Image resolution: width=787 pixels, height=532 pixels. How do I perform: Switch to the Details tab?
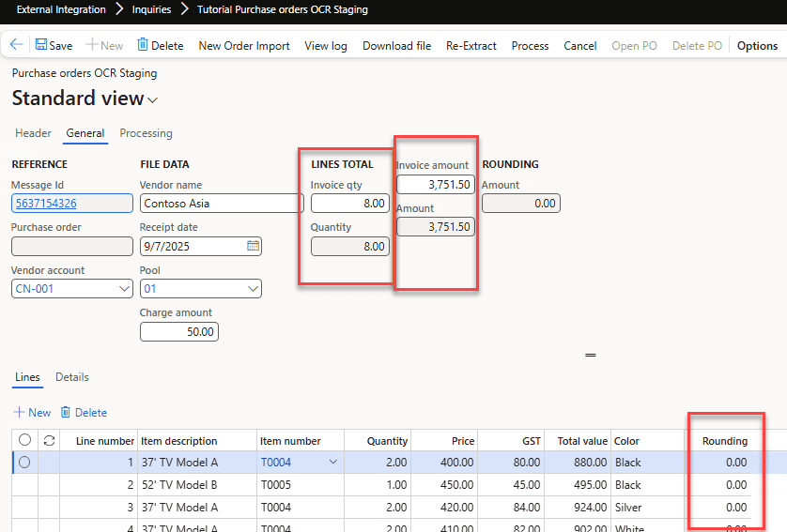pyautogui.click(x=72, y=377)
